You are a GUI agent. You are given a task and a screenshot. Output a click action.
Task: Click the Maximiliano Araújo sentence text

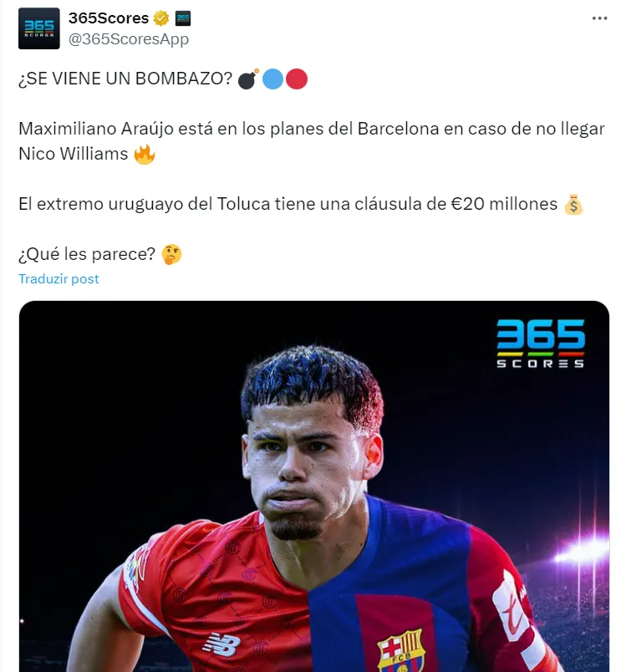312,141
